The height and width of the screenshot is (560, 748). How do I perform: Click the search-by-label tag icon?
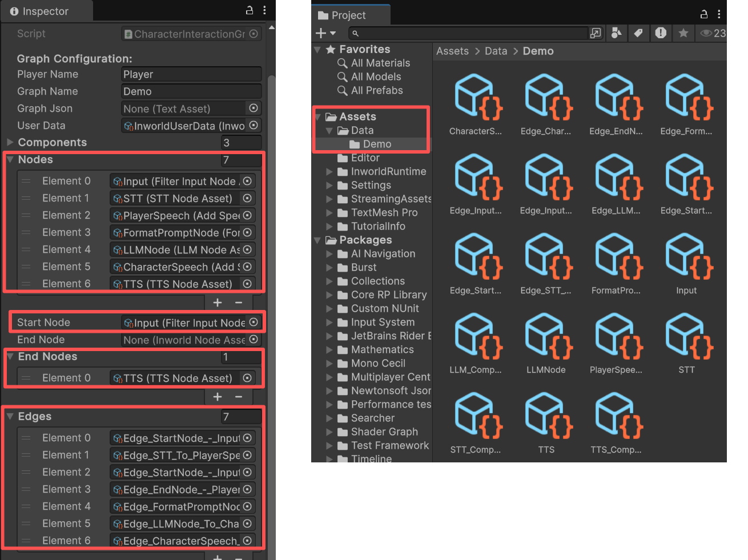pyautogui.click(x=638, y=33)
